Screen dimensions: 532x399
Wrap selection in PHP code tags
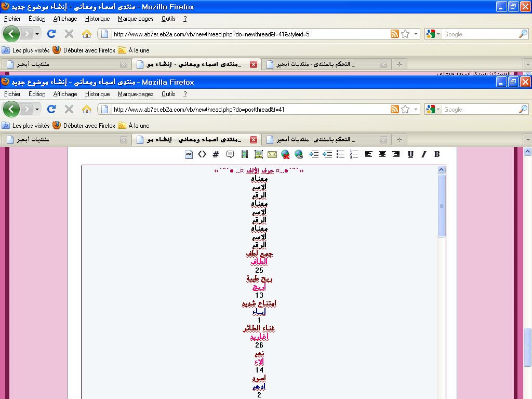pyautogui.click(x=189, y=154)
